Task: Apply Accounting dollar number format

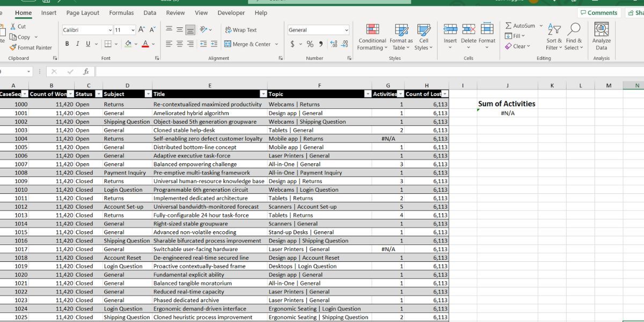Action: point(292,44)
